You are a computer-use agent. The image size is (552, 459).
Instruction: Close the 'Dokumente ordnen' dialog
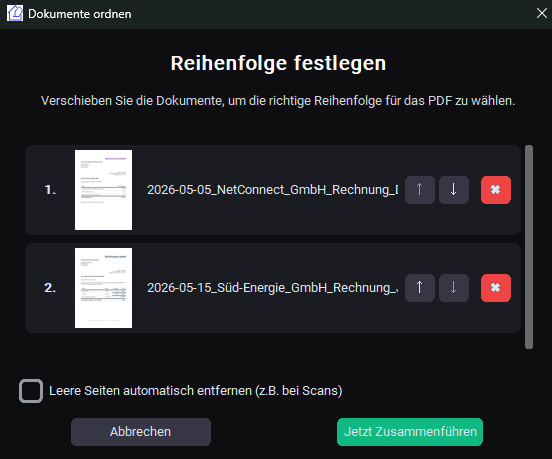541,13
